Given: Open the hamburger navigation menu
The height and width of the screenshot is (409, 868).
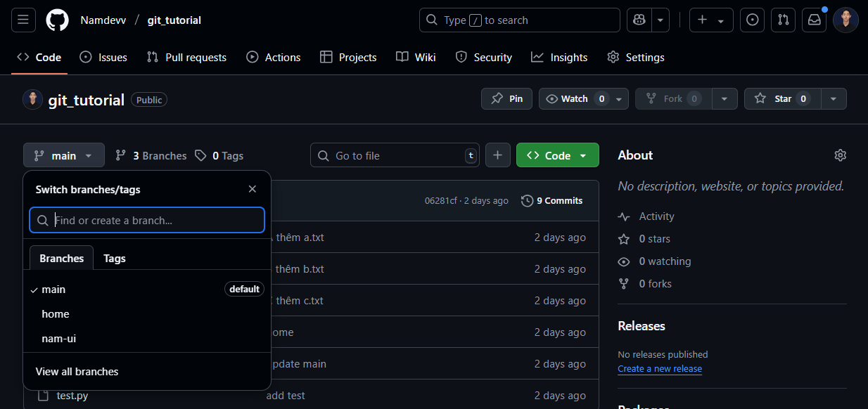Looking at the screenshot, I should coord(23,20).
